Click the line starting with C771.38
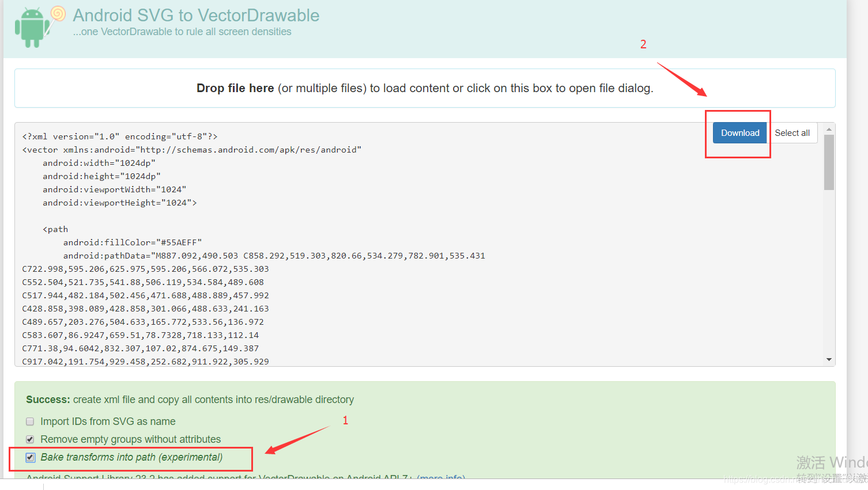The width and height of the screenshot is (868, 490). pyautogui.click(x=141, y=348)
